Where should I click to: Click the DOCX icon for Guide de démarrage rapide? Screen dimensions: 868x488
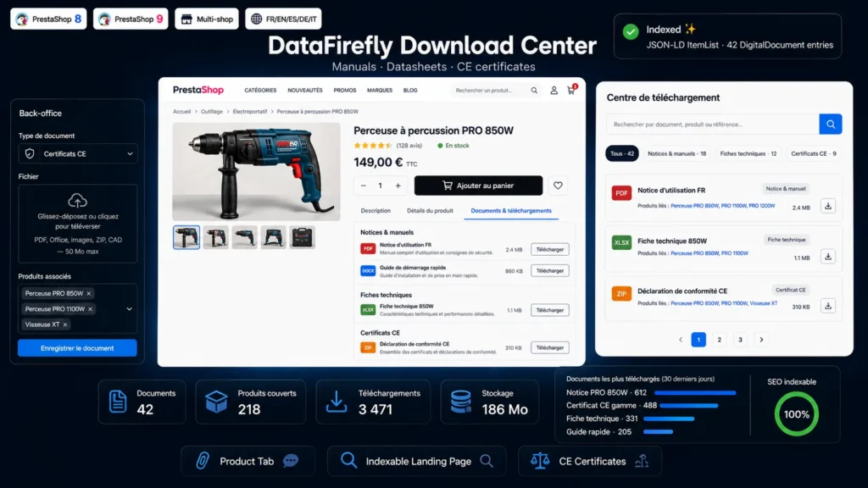368,270
